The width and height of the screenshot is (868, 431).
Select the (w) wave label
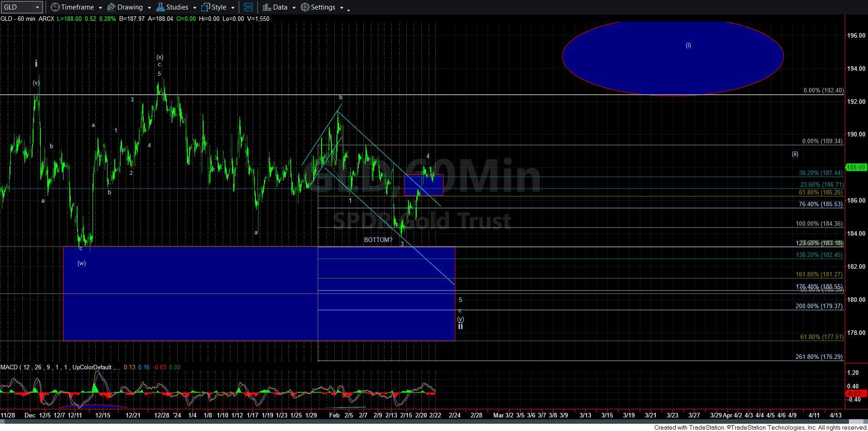pos(82,263)
